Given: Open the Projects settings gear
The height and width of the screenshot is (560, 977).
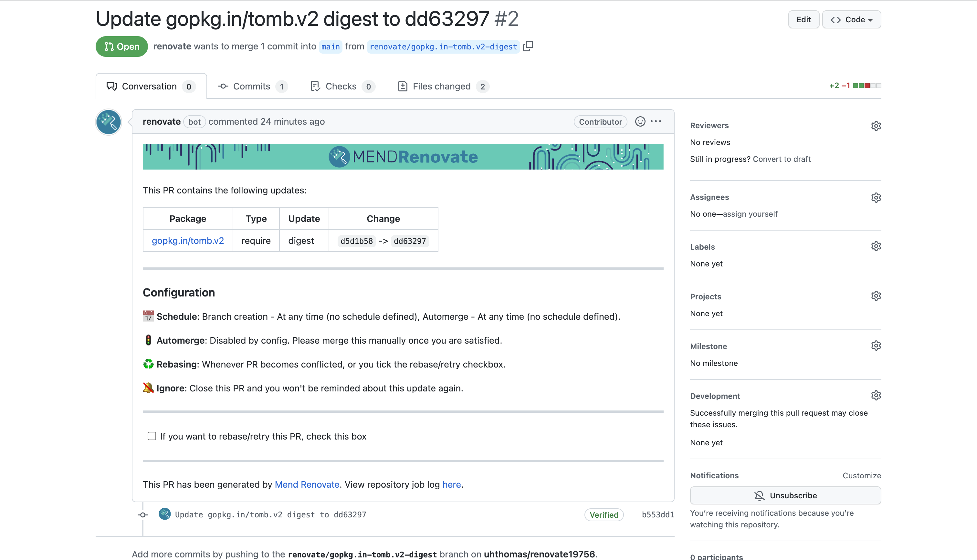Looking at the screenshot, I should [x=876, y=296].
